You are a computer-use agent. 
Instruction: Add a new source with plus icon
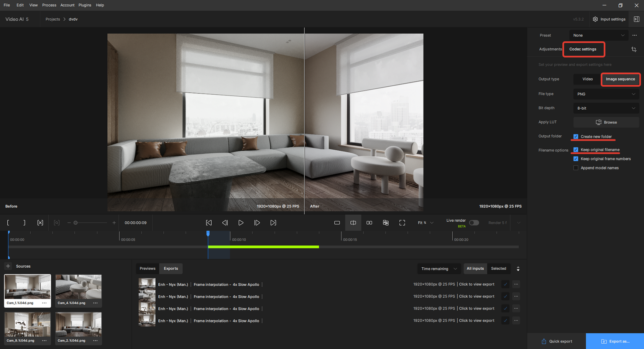click(8, 266)
